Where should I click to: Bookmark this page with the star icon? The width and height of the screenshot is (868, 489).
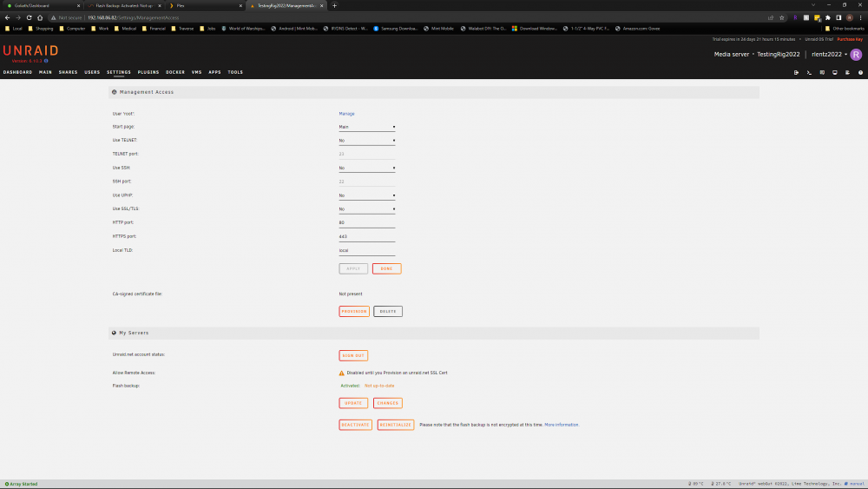pyautogui.click(x=782, y=17)
